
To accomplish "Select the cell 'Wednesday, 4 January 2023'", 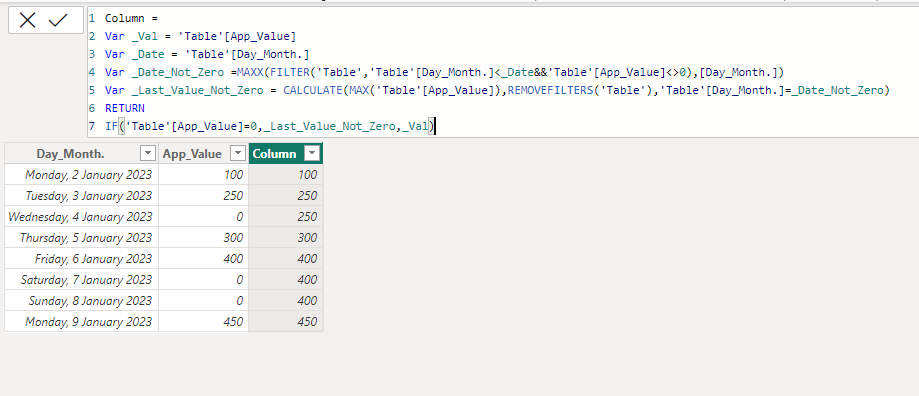I will 81,217.
